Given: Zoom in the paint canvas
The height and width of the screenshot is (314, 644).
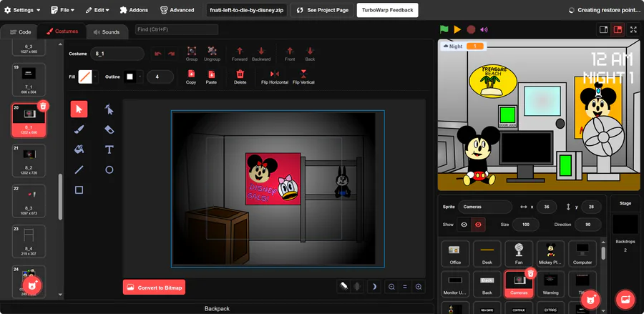Looking at the screenshot, I should (x=419, y=287).
